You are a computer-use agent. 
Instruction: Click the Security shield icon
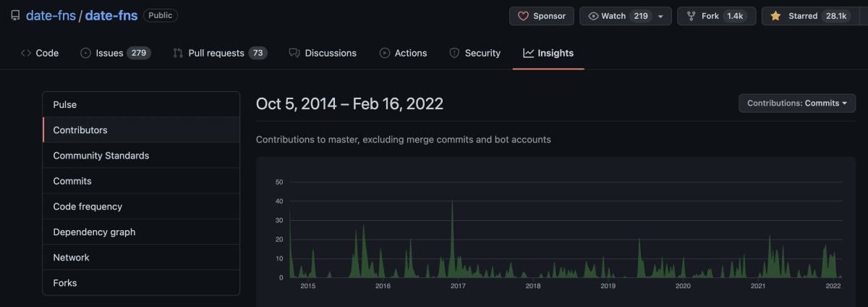(x=454, y=53)
